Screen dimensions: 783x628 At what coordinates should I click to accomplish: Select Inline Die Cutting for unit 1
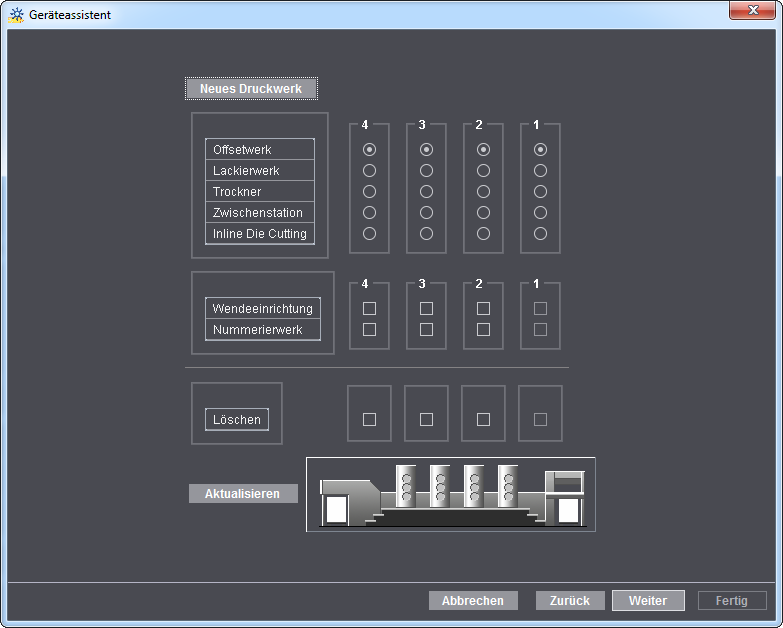[540, 234]
